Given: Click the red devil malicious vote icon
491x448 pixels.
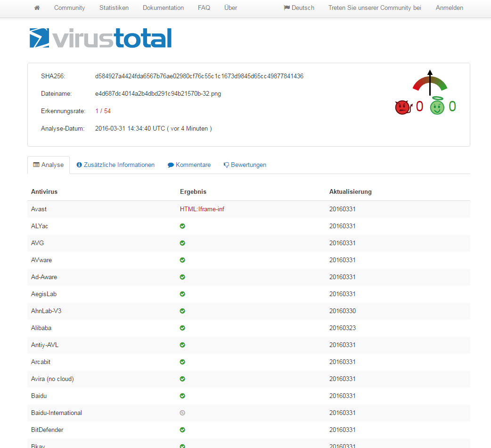Looking at the screenshot, I should 402,108.
